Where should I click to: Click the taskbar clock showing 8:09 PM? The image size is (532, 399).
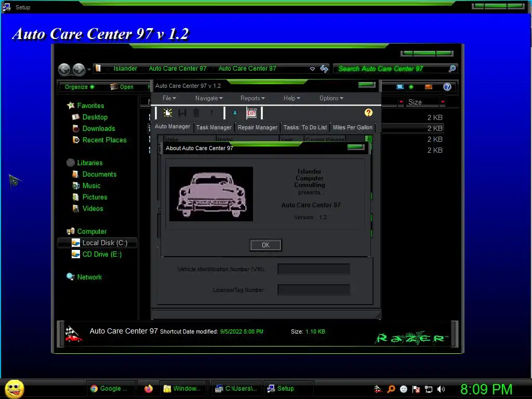coord(486,389)
